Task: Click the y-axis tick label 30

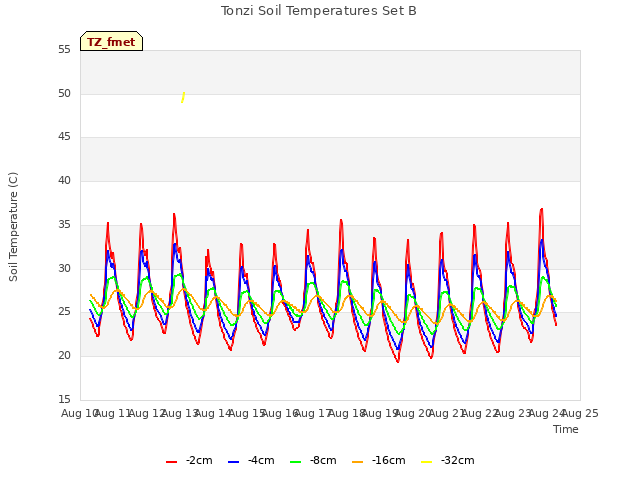Action: tap(64, 269)
